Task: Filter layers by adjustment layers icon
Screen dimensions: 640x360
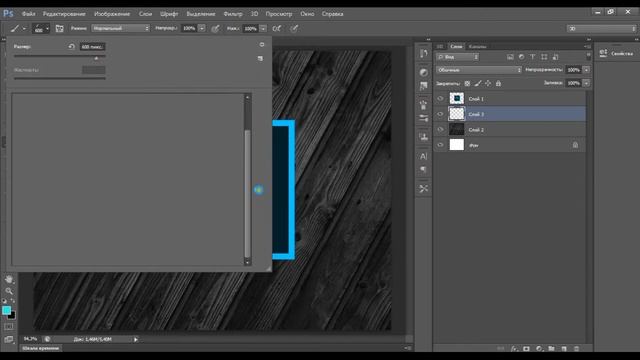Action: pyautogui.click(x=521, y=57)
